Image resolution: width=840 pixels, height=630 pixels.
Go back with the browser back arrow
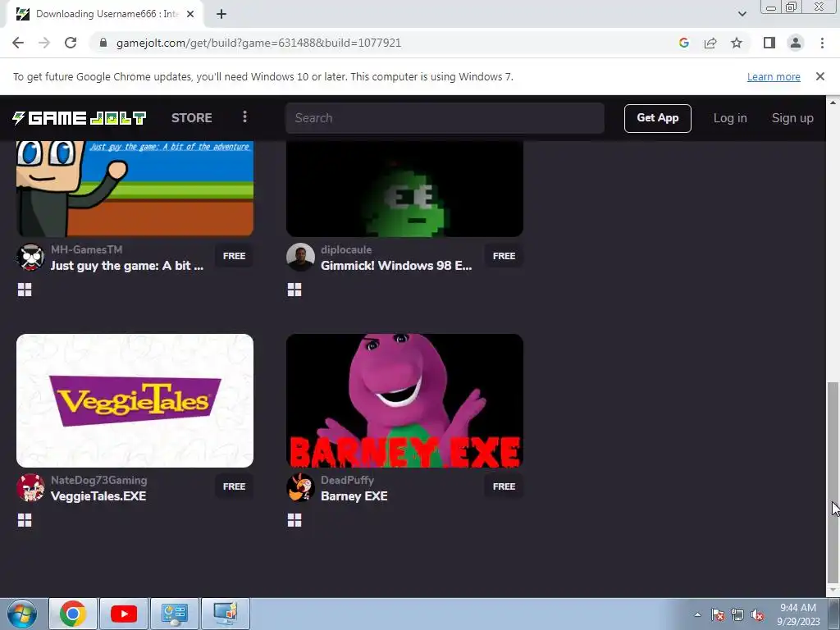tap(18, 43)
